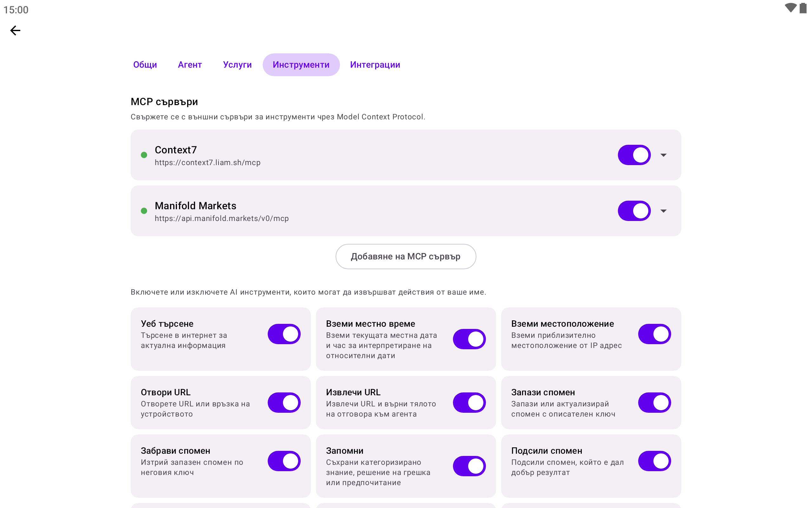
Task: Open the Интеграции tab
Action: tap(375, 64)
